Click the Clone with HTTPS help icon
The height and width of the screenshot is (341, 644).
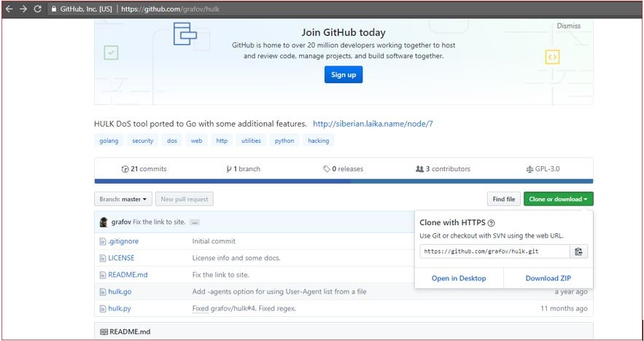[492, 223]
